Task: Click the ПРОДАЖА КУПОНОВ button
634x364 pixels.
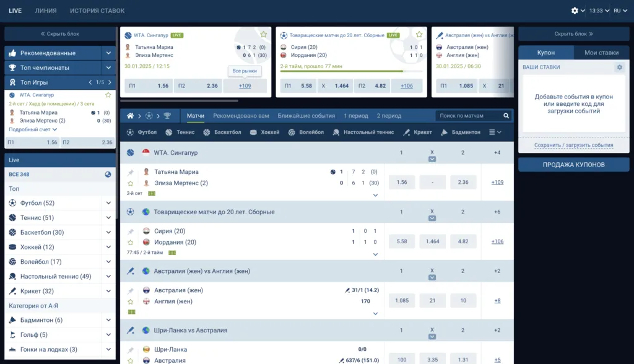Action: (x=573, y=165)
